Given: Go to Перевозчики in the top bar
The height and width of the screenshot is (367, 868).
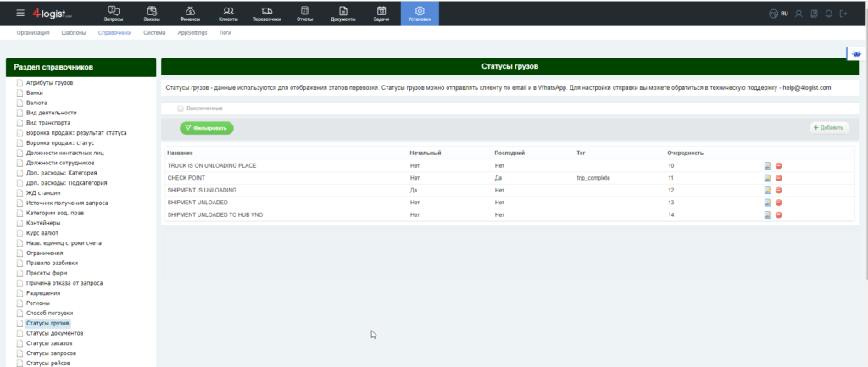Looking at the screenshot, I should [267, 13].
